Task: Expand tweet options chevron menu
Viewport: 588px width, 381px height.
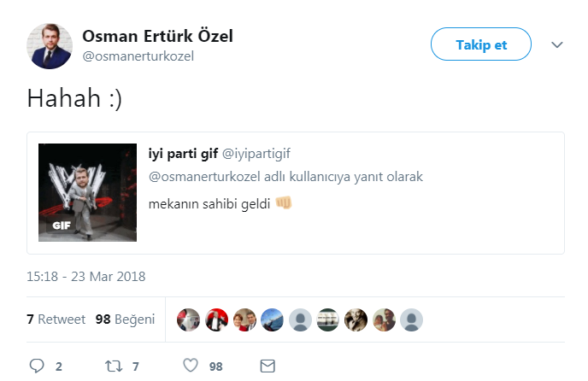Action: 557,45
